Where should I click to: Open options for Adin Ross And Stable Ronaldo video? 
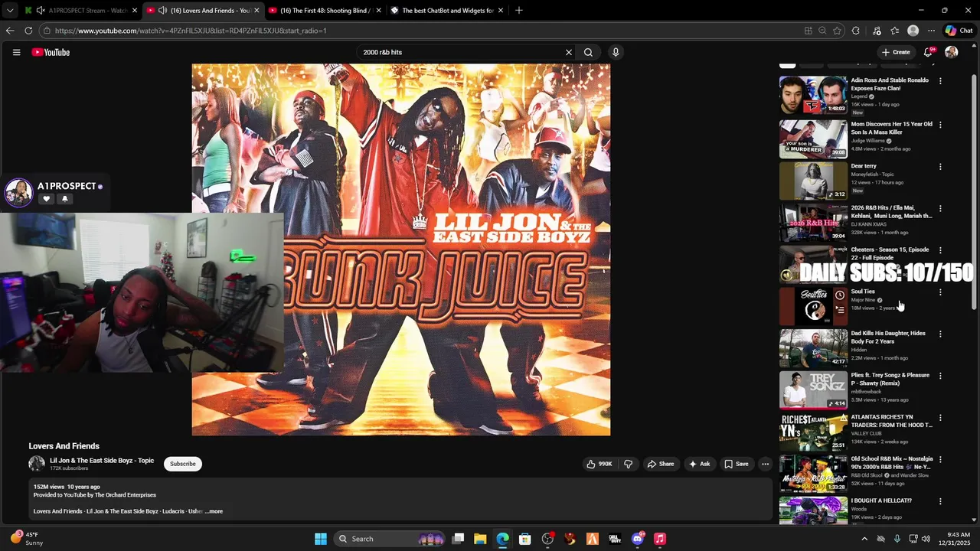pyautogui.click(x=940, y=80)
